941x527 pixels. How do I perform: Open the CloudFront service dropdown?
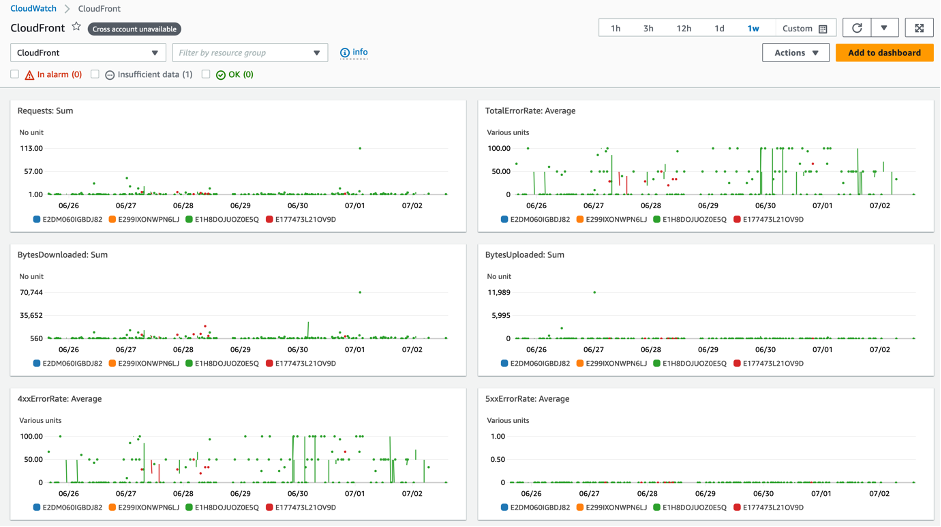tap(88, 53)
